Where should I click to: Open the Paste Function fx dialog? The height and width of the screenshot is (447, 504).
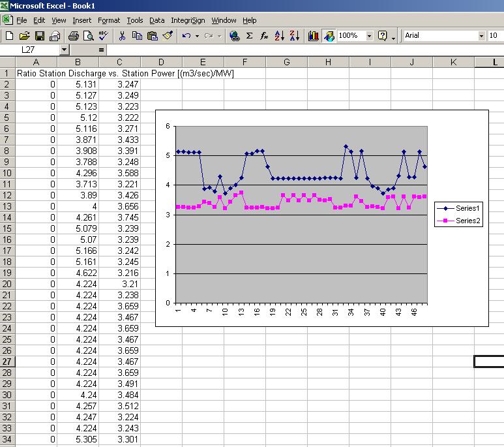point(264,36)
